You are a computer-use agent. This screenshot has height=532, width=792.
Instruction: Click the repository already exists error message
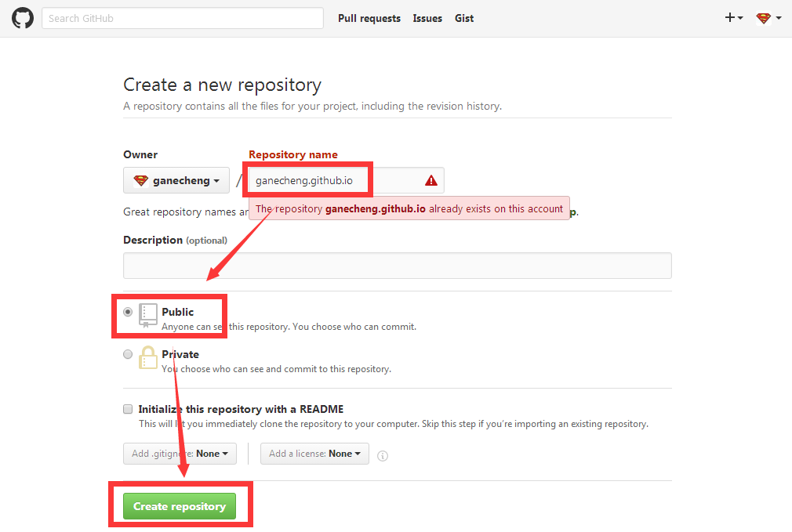pyautogui.click(x=409, y=208)
